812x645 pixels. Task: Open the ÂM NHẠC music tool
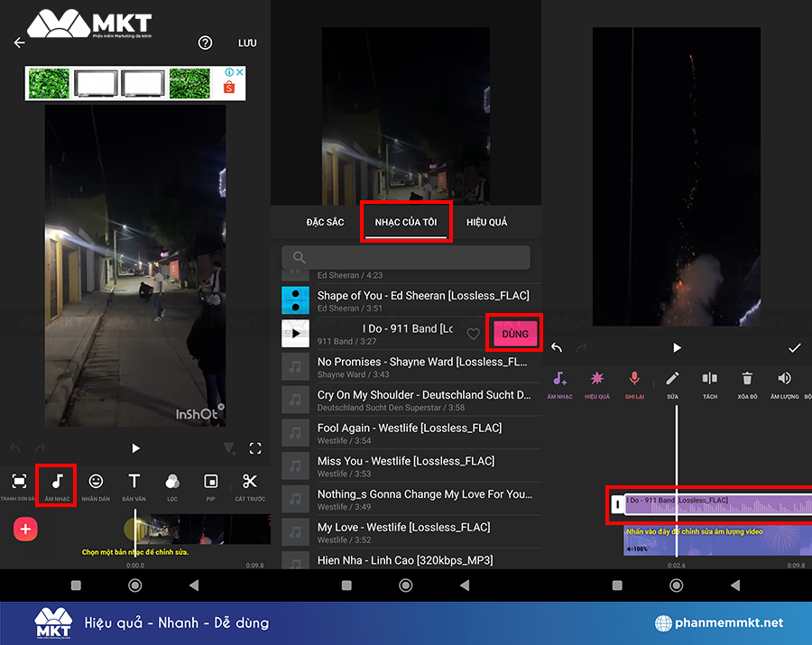pos(57,486)
